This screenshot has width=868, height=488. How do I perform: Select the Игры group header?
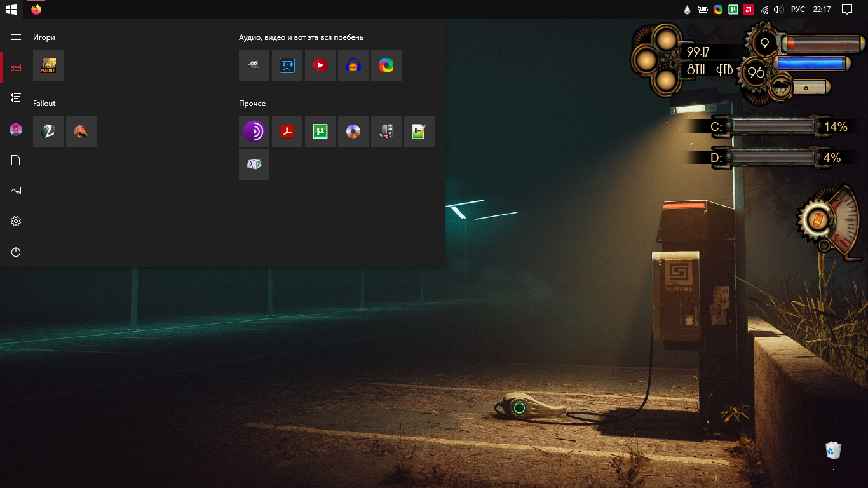44,37
